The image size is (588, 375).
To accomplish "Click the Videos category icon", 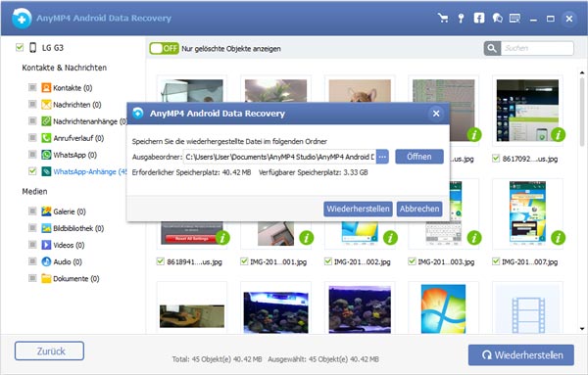I will tap(46, 245).
